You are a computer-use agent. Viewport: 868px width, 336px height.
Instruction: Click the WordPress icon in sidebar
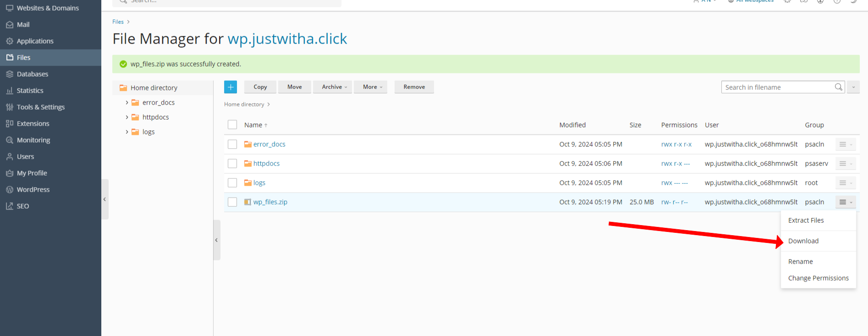[x=10, y=190]
